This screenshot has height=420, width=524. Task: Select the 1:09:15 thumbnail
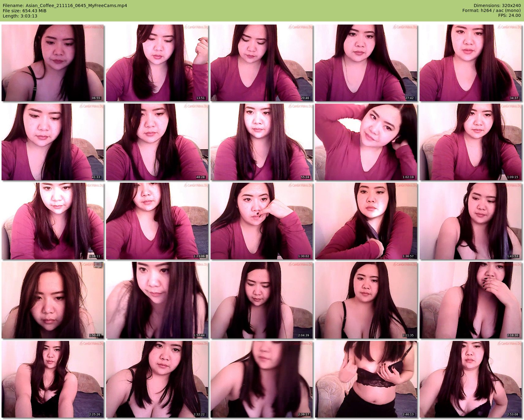471,142
